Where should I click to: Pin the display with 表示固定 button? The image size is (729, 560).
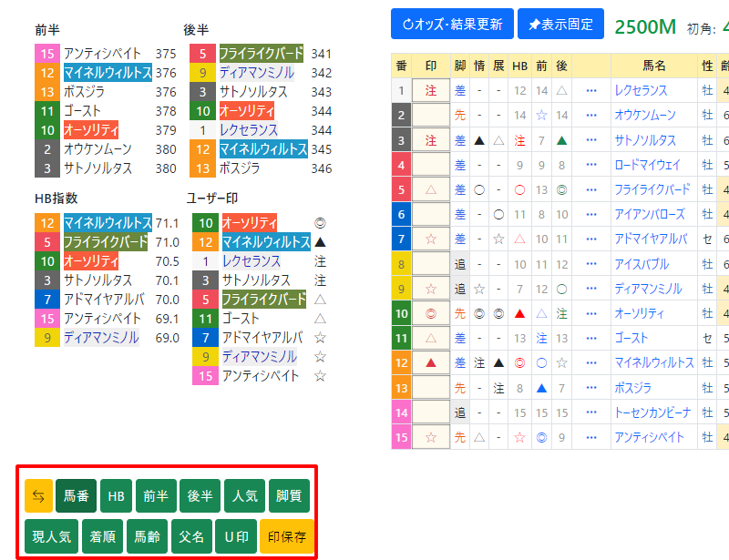point(560,25)
